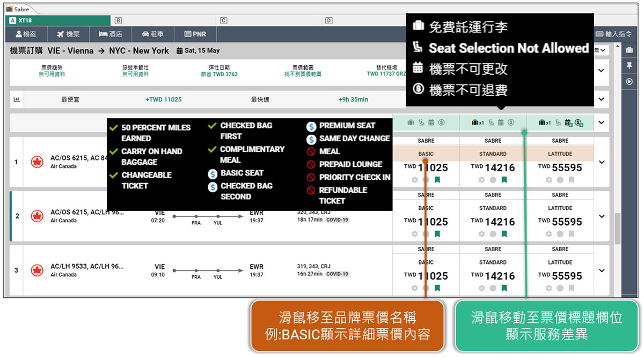
Task: Open the 彈性日期 flexible dates option
Action: pyautogui.click(x=219, y=70)
